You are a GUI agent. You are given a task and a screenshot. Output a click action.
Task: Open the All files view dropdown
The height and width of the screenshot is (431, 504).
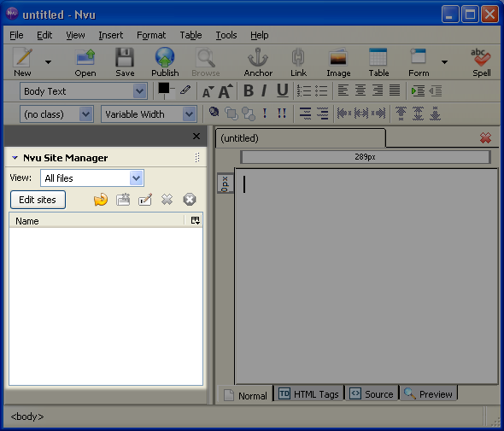92,178
